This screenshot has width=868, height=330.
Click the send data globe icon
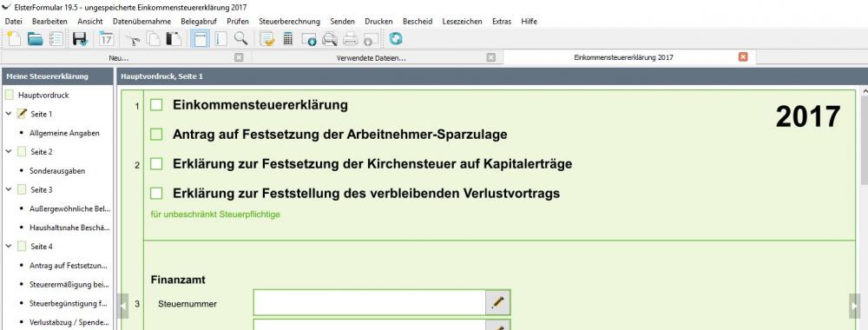tap(309, 39)
